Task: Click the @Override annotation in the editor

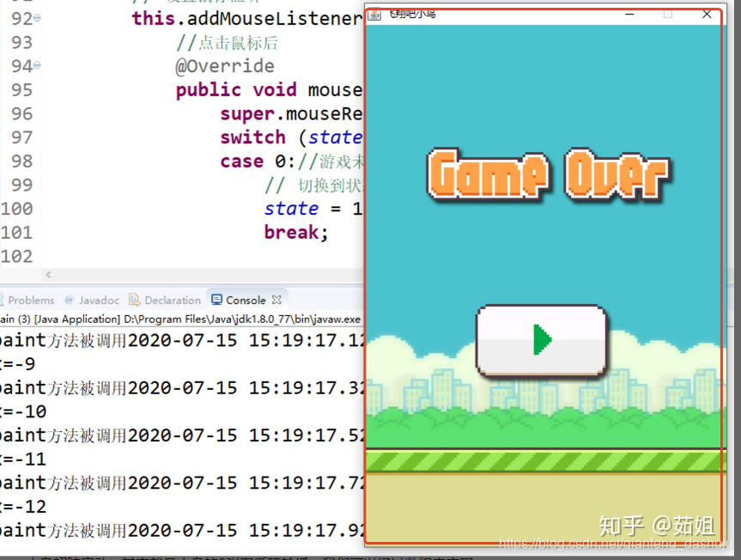Action: coord(225,66)
